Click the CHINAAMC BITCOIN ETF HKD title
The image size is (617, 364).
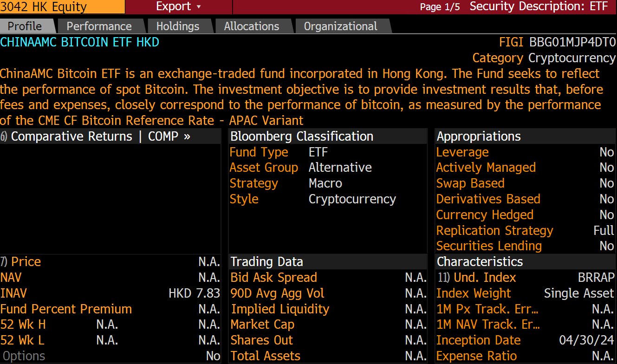tap(80, 42)
